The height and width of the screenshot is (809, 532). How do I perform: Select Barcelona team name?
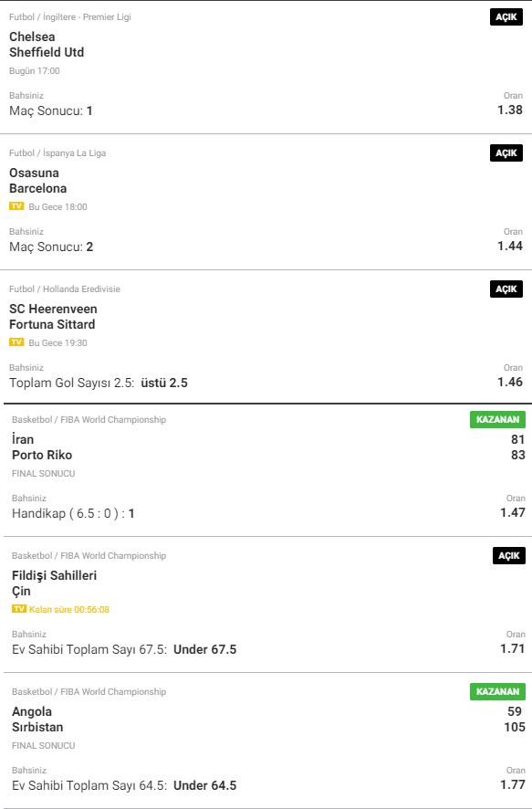coord(38,188)
